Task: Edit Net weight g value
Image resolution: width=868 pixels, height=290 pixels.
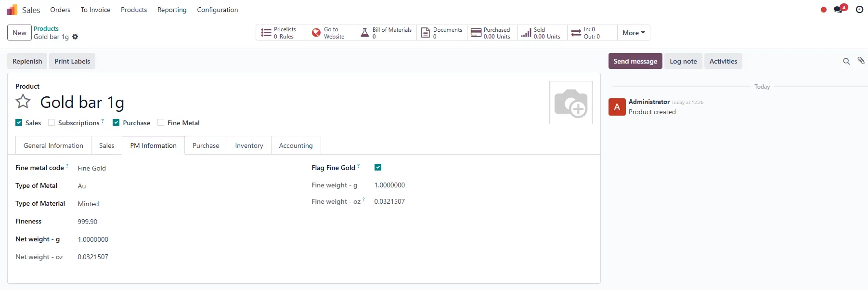Action: coord(93,239)
